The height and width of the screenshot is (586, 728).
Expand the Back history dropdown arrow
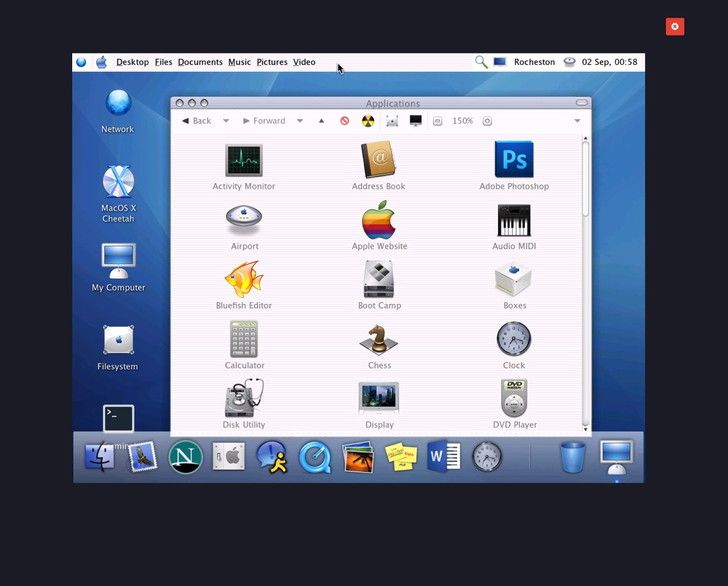point(226,121)
